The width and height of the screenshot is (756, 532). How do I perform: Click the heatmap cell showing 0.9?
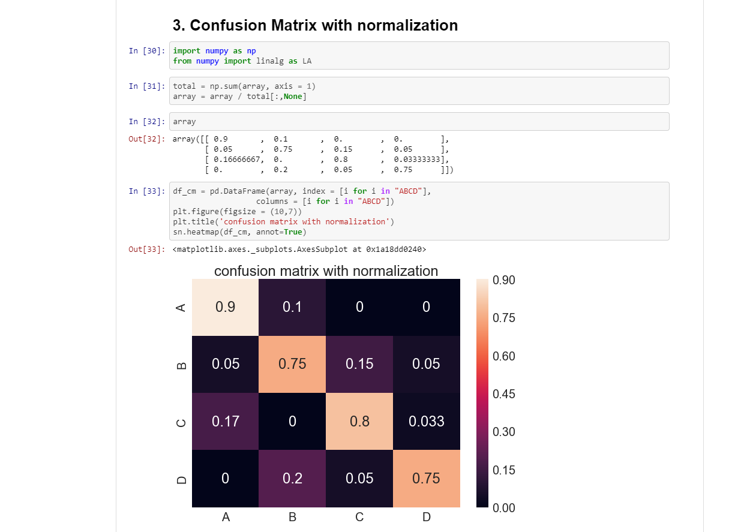pyautogui.click(x=225, y=306)
